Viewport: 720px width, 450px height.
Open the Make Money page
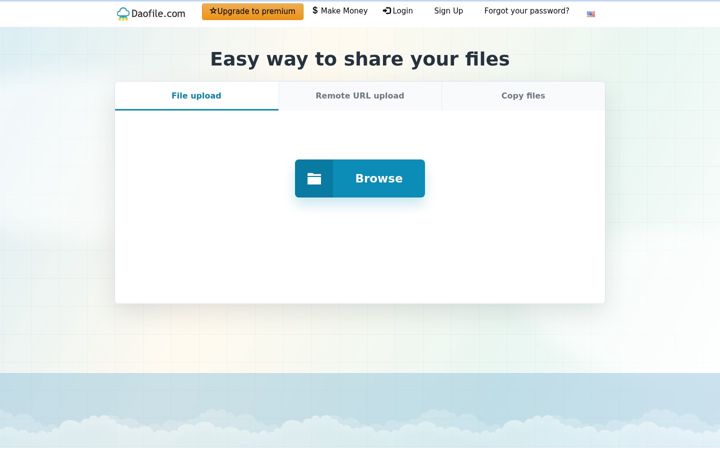point(340,11)
